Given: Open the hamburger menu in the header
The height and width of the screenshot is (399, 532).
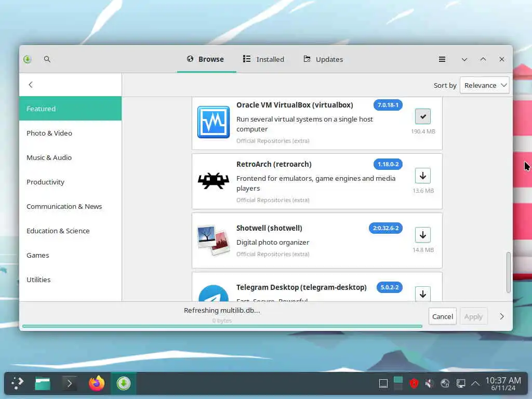Looking at the screenshot, I should tap(442, 59).
